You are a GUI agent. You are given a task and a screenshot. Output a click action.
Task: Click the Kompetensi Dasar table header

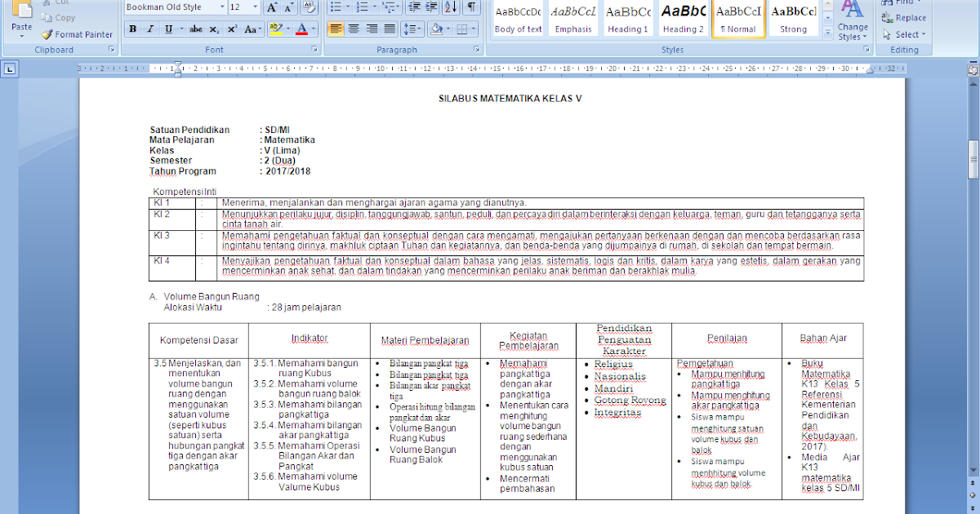click(x=198, y=339)
